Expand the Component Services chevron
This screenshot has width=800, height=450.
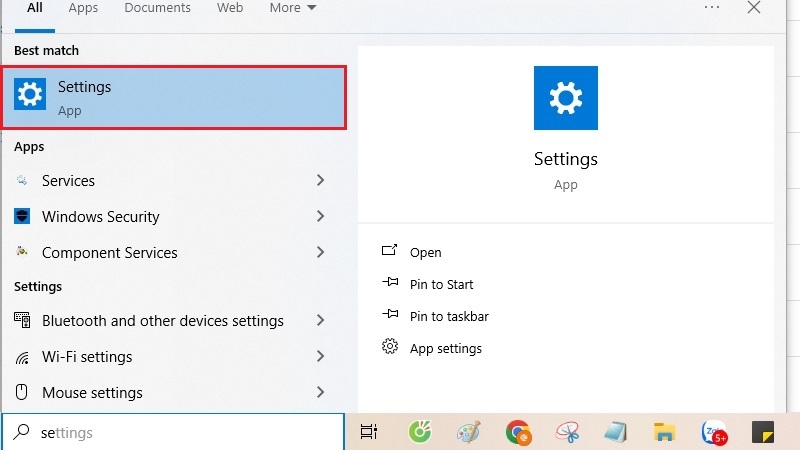point(320,252)
